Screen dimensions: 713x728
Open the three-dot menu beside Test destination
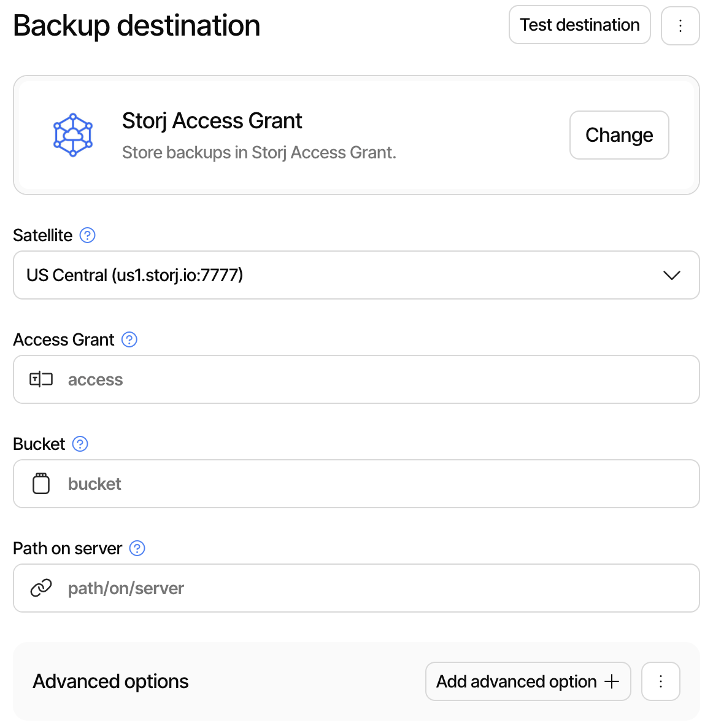pos(680,26)
